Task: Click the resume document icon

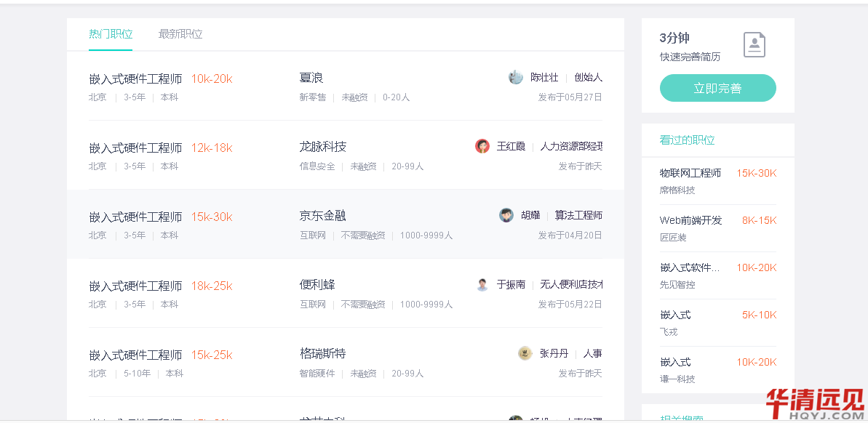Action: [754, 45]
